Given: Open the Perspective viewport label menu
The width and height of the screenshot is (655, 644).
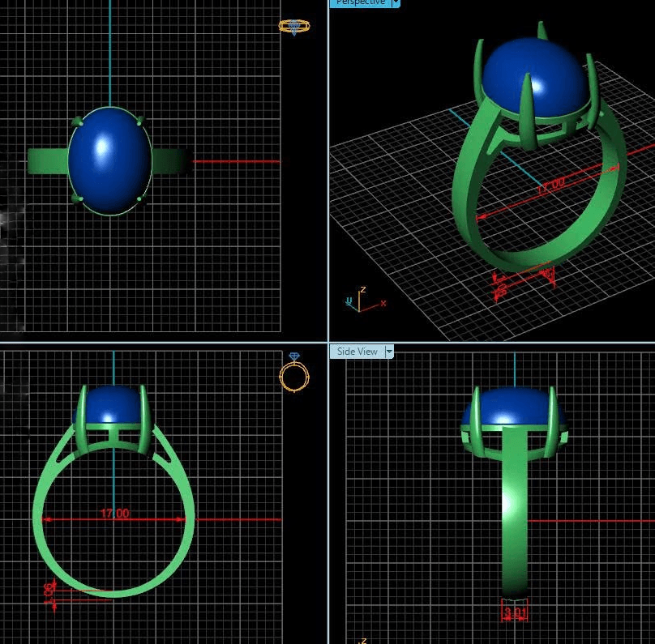Looking at the screenshot, I should (x=361, y=2).
